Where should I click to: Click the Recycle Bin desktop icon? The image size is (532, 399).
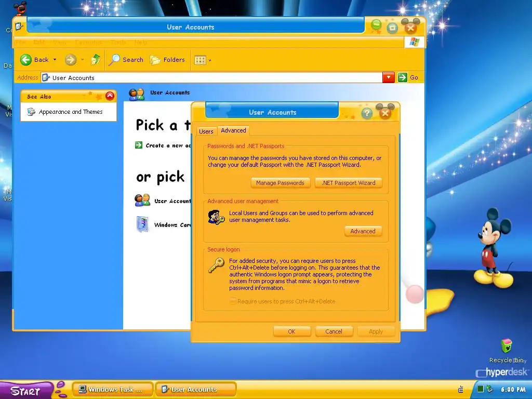[x=506, y=345]
